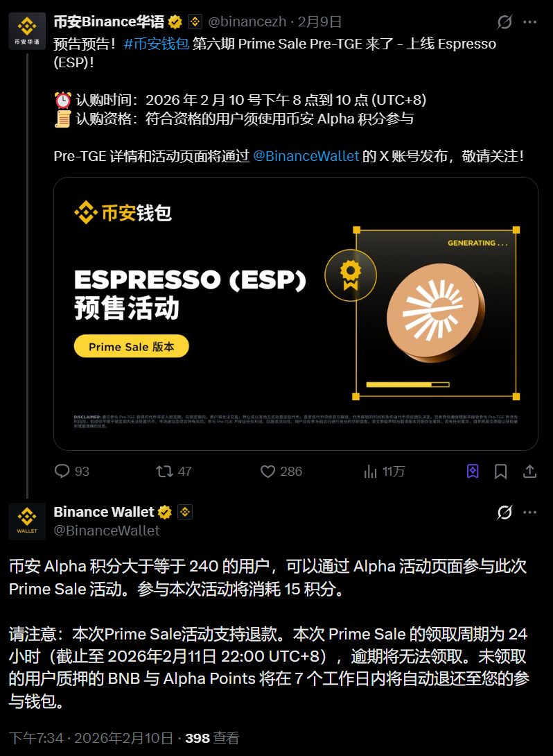553x756 pixels.
Task: Open the Espresso (ESP) promo image
Action: (296, 313)
